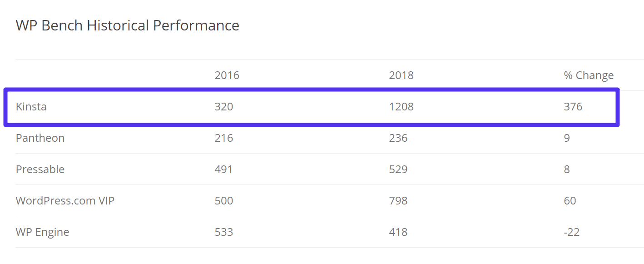Select the Pantheon row label
The width and height of the screenshot is (644, 264).
coord(40,138)
